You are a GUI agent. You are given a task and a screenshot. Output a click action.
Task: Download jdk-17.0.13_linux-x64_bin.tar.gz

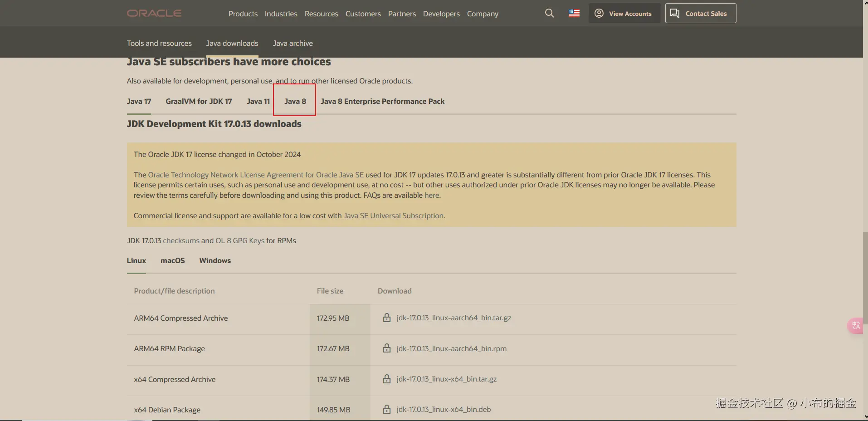[x=447, y=379]
